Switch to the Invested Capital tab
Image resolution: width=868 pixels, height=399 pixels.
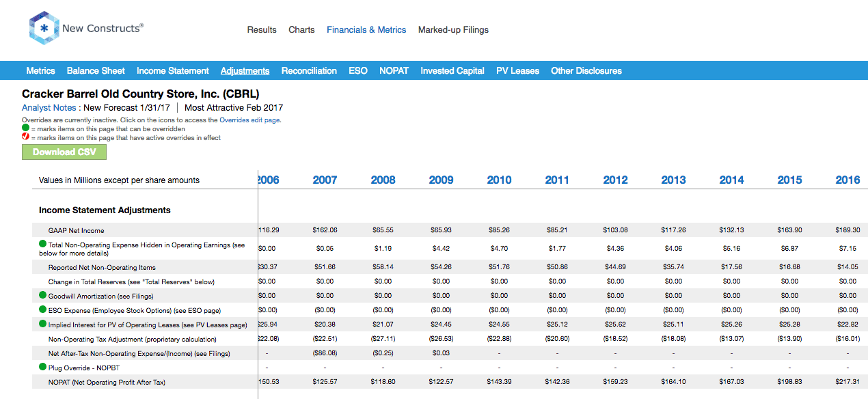pyautogui.click(x=452, y=70)
